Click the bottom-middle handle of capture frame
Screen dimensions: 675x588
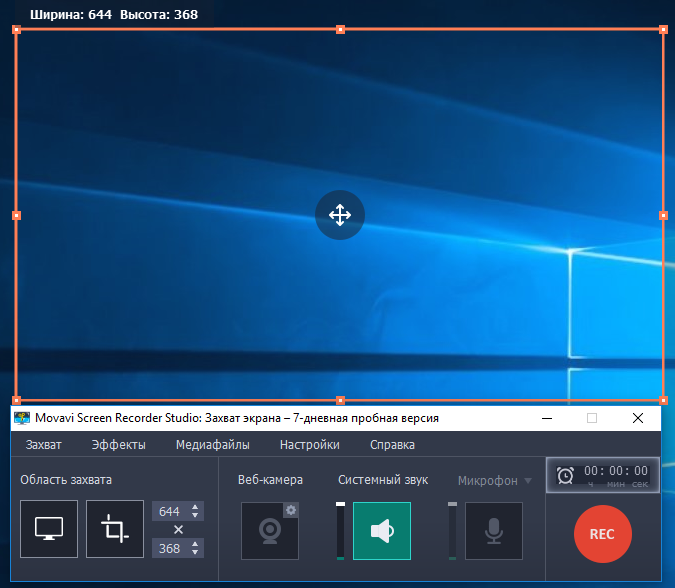point(341,400)
